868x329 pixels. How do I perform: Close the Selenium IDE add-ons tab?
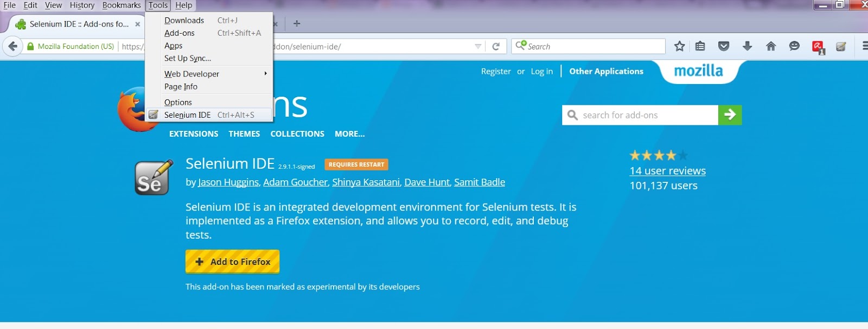click(138, 24)
